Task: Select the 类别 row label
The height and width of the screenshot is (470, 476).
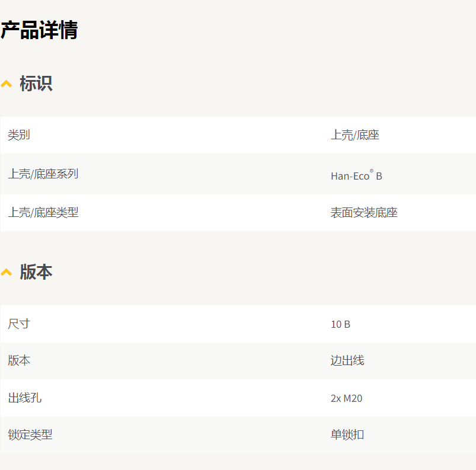Action: point(19,135)
